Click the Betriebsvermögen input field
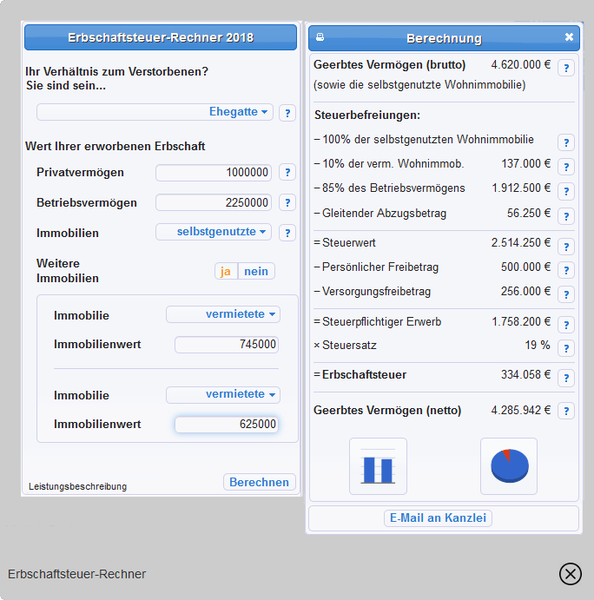594x600 pixels. click(x=214, y=202)
